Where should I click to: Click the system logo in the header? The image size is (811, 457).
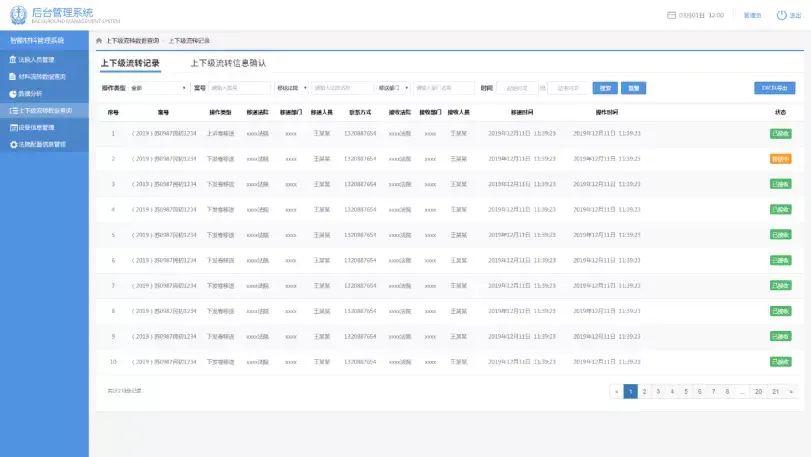(x=18, y=15)
